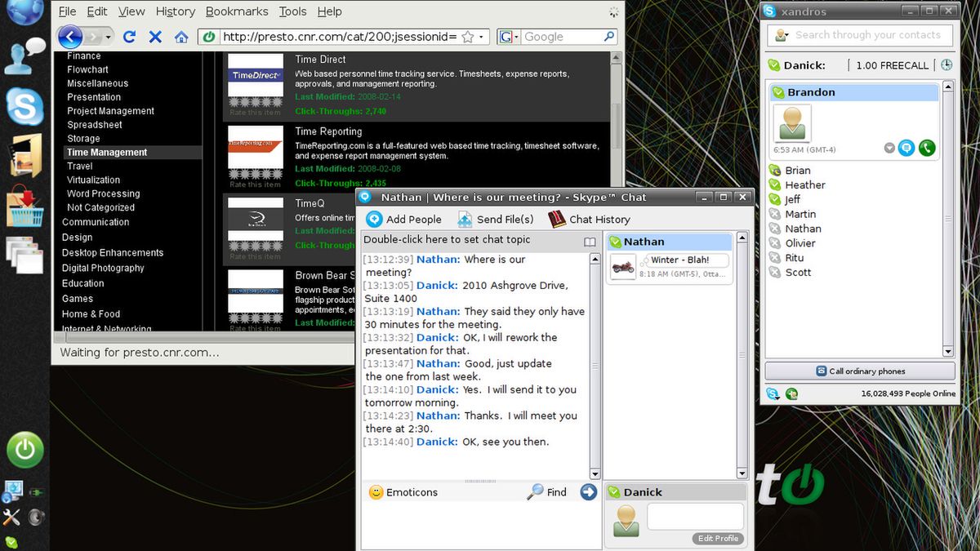Open the Bookmarks menu
This screenshot has width=980, height=551.
(x=238, y=11)
